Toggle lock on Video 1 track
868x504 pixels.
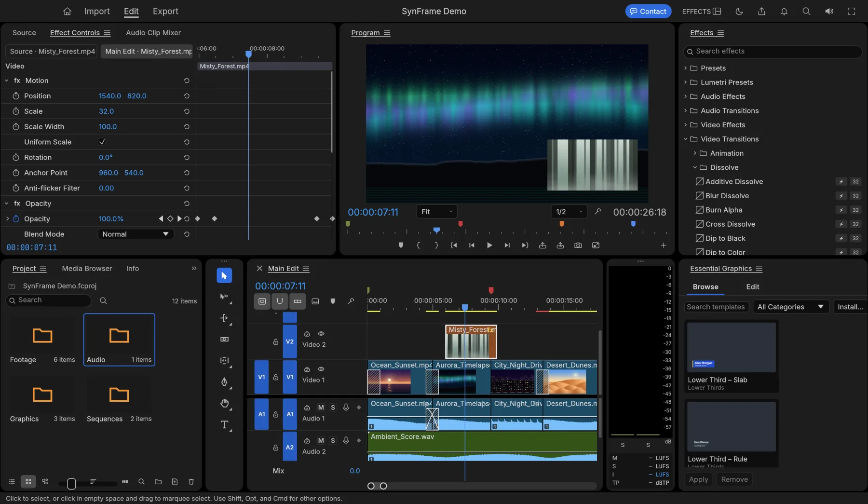276,377
